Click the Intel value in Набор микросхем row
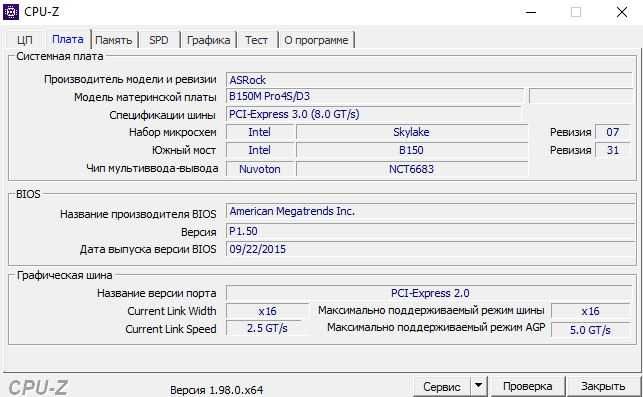 pyautogui.click(x=260, y=132)
